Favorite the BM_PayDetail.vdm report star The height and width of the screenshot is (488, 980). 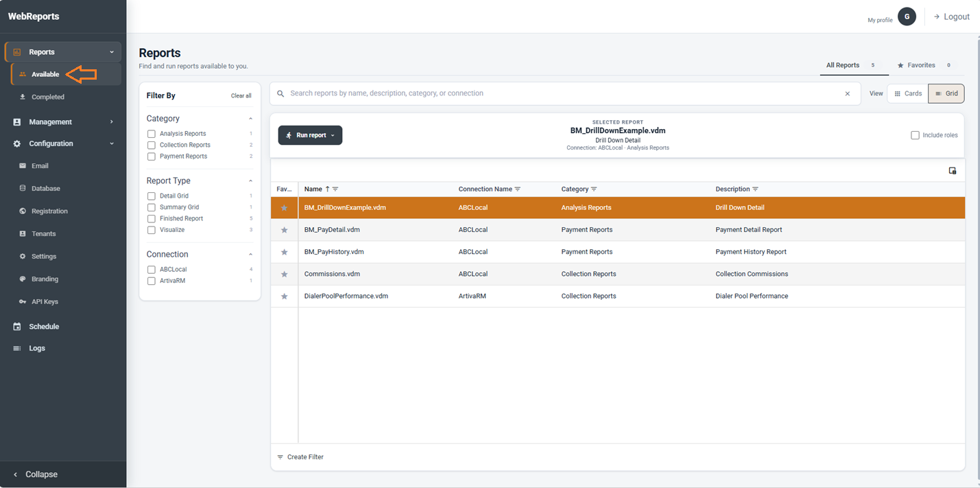(284, 230)
